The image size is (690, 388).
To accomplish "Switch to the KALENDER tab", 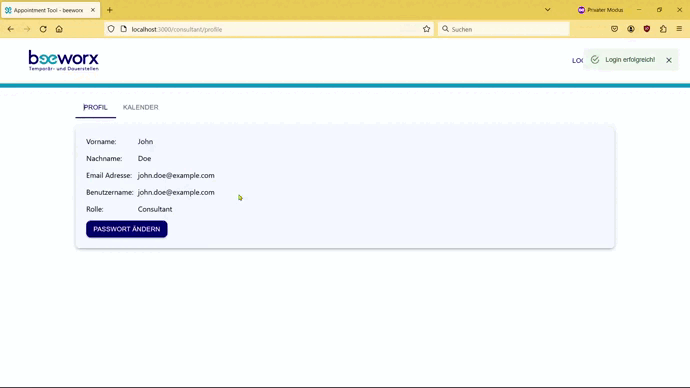I will (141, 107).
